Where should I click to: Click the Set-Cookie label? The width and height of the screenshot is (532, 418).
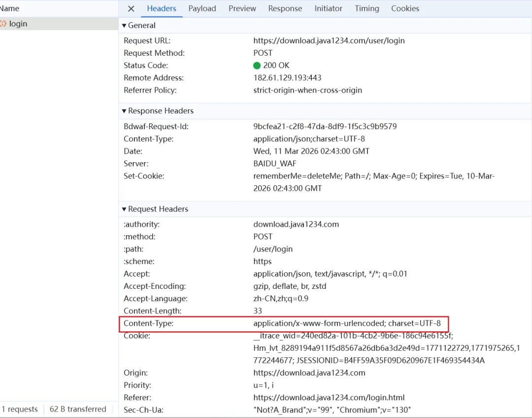coord(144,176)
